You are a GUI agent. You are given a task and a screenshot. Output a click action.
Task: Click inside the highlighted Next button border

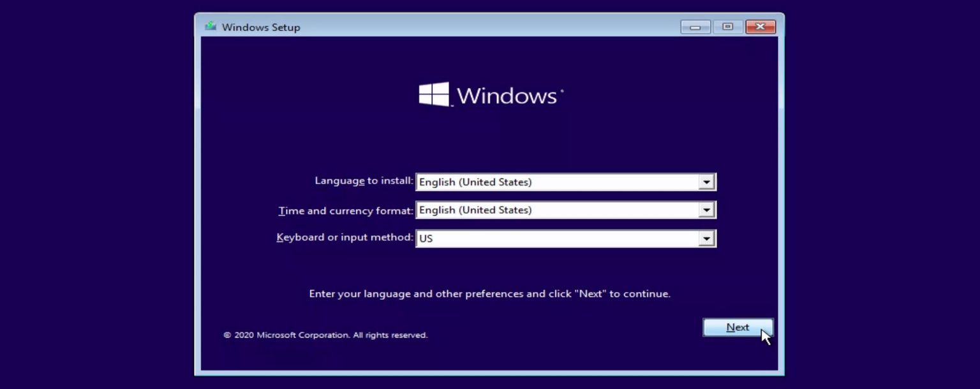(x=738, y=327)
